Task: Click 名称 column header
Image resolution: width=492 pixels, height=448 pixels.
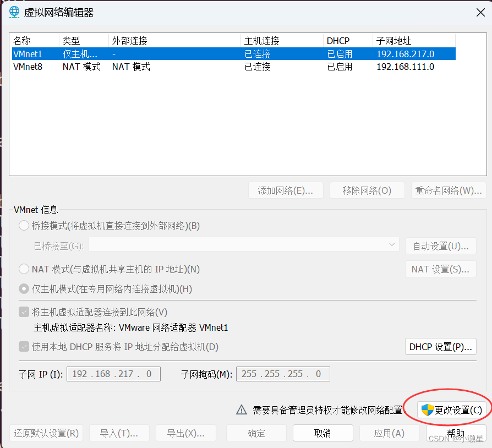Action: (x=35, y=41)
